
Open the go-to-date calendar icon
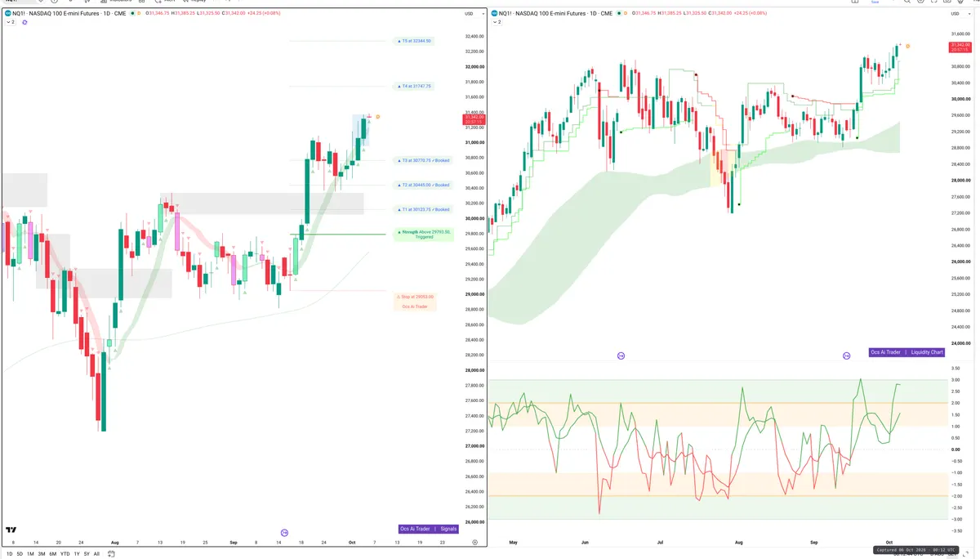pos(112,553)
